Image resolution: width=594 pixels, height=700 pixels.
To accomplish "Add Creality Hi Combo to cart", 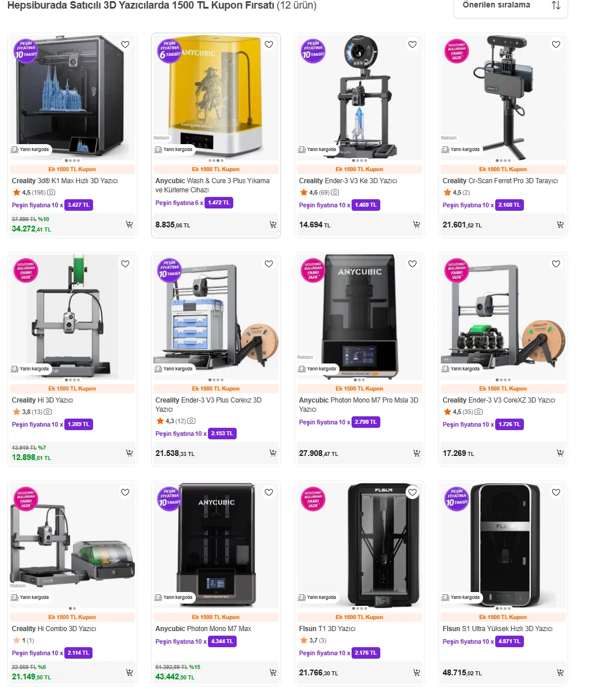I will click(x=129, y=672).
